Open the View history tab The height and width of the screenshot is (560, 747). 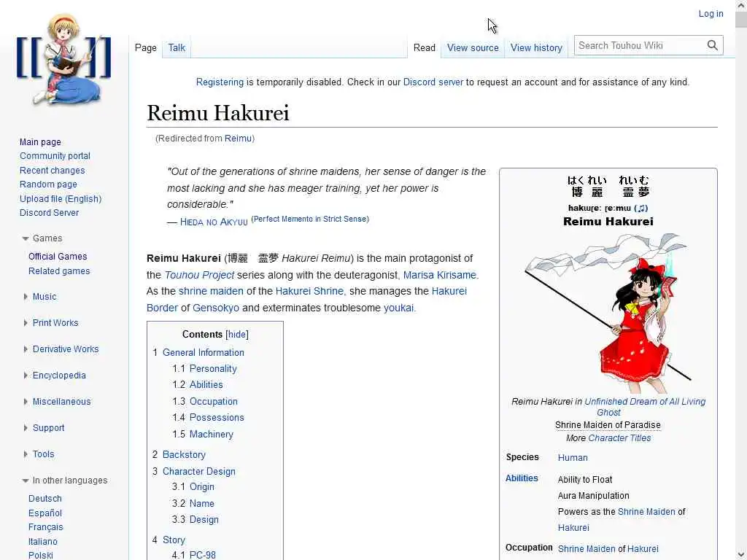click(x=536, y=47)
